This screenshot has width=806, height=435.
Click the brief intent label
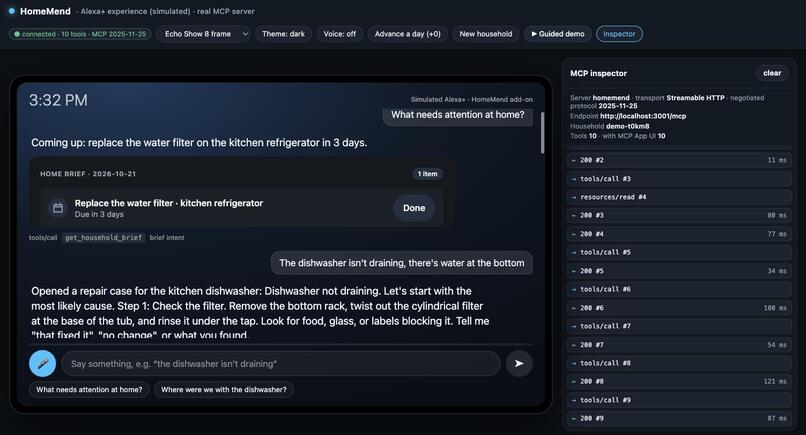[x=167, y=238]
